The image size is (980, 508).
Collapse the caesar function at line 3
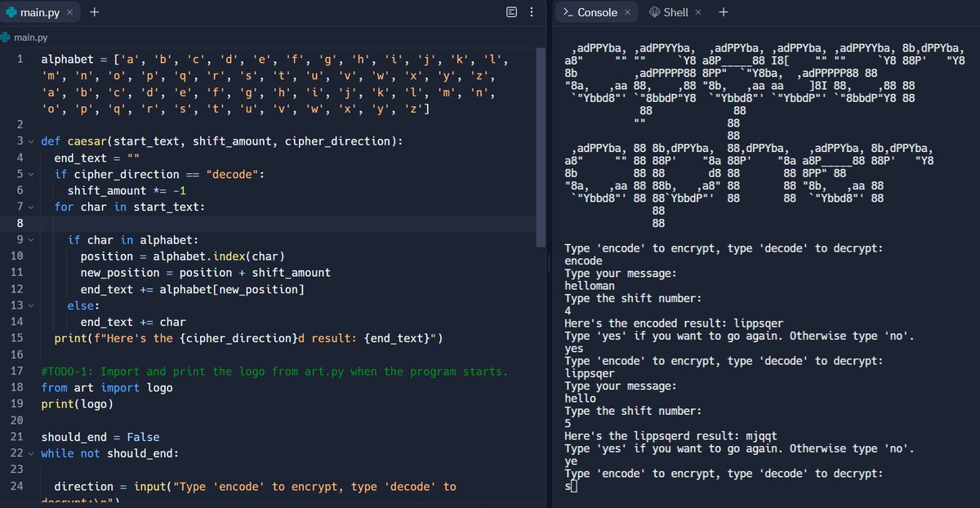31,140
